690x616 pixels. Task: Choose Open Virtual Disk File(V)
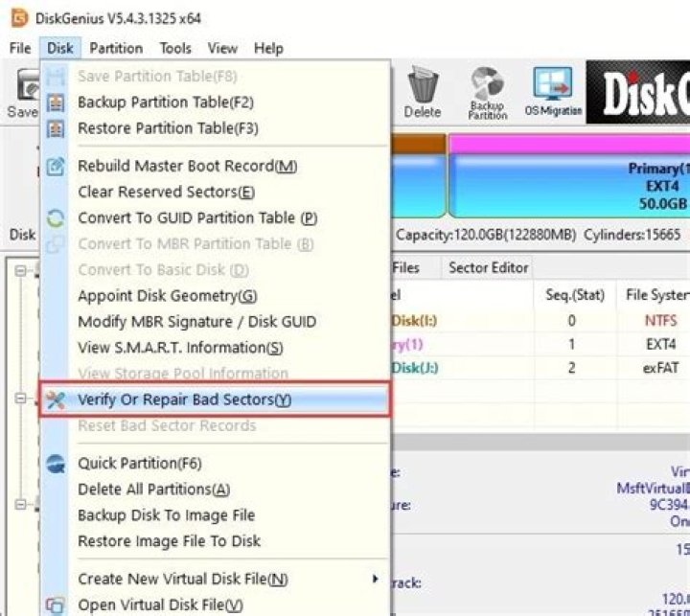pos(216,605)
